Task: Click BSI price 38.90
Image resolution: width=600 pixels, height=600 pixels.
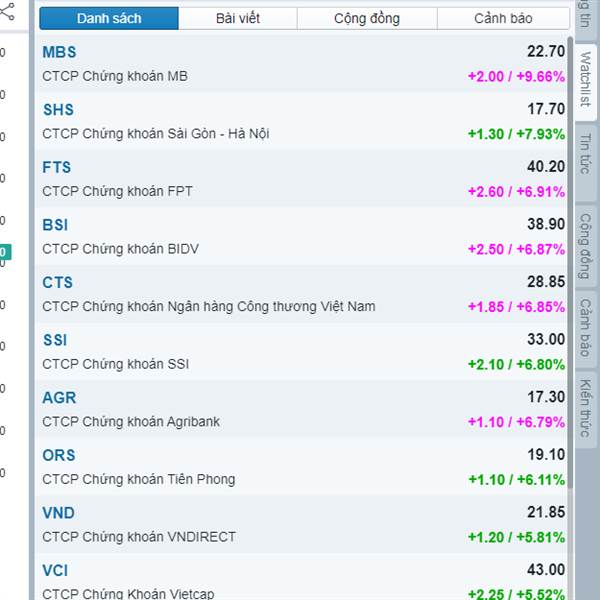Action: coord(546,224)
